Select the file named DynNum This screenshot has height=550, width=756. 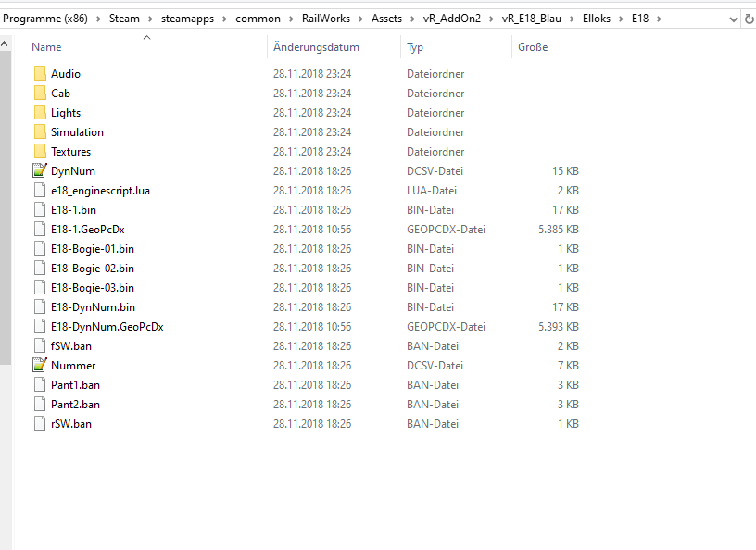coord(73,171)
